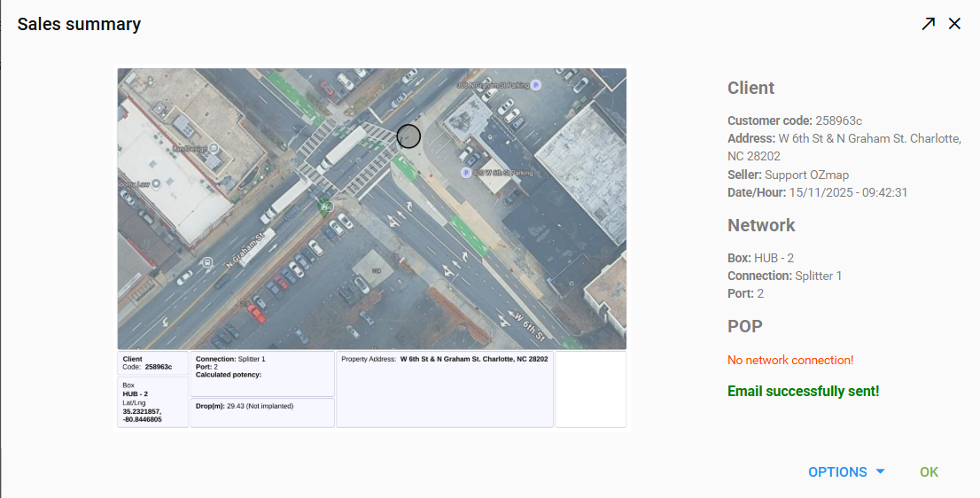Click the 420 W 6th St Parking icon
Viewport: 980px width, 498px height.
click(465, 173)
